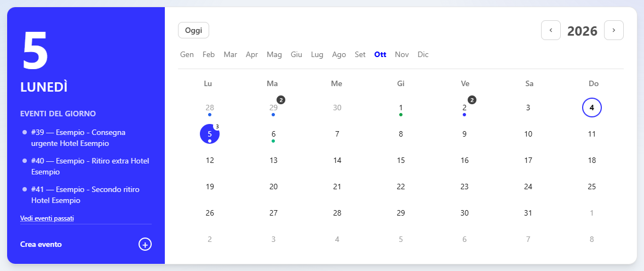The width and height of the screenshot is (644, 271).
Task: Select the Gen month tab
Action: point(187,54)
